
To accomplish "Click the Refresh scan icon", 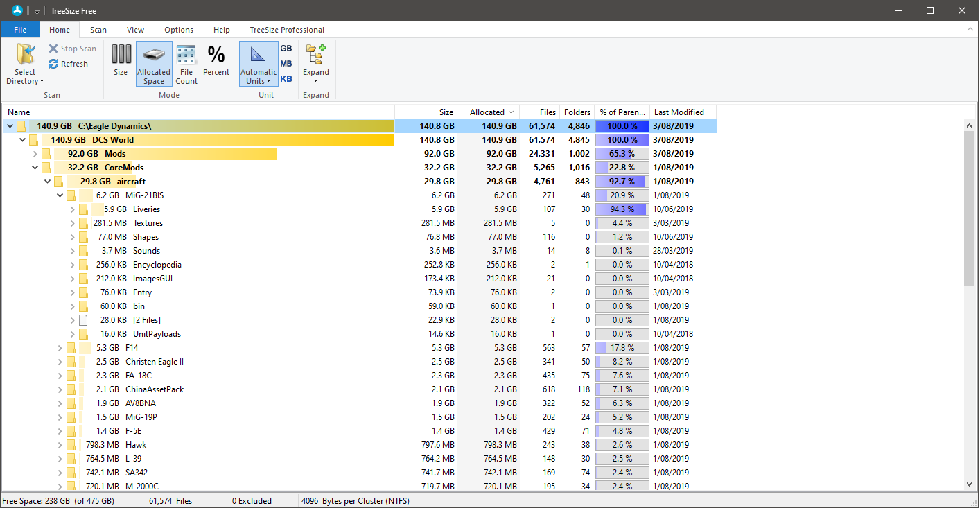I will (x=53, y=64).
